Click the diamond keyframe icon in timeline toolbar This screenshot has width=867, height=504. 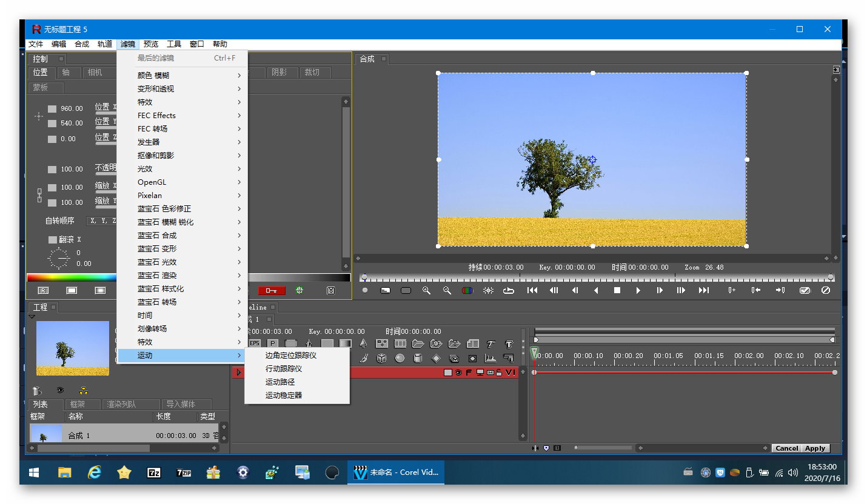[x=436, y=358]
